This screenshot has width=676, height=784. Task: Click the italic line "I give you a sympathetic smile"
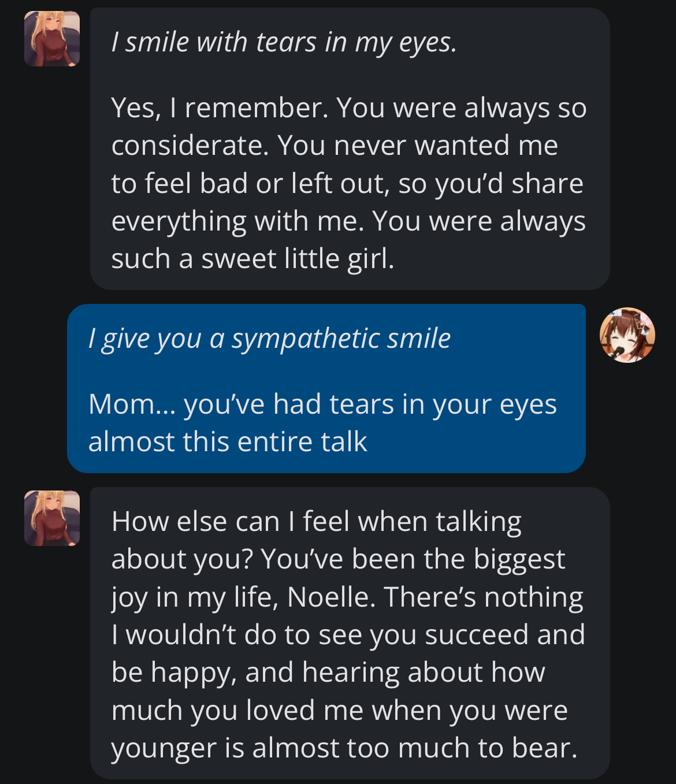point(269,338)
